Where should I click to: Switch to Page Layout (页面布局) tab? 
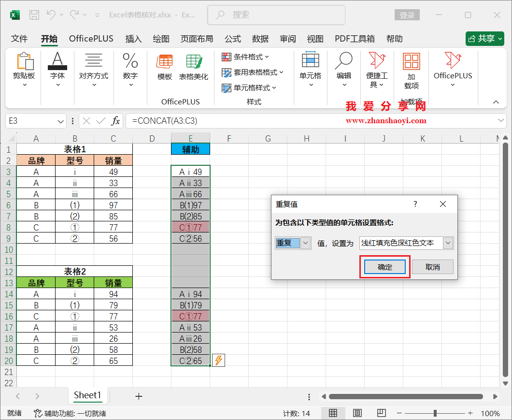coord(197,39)
